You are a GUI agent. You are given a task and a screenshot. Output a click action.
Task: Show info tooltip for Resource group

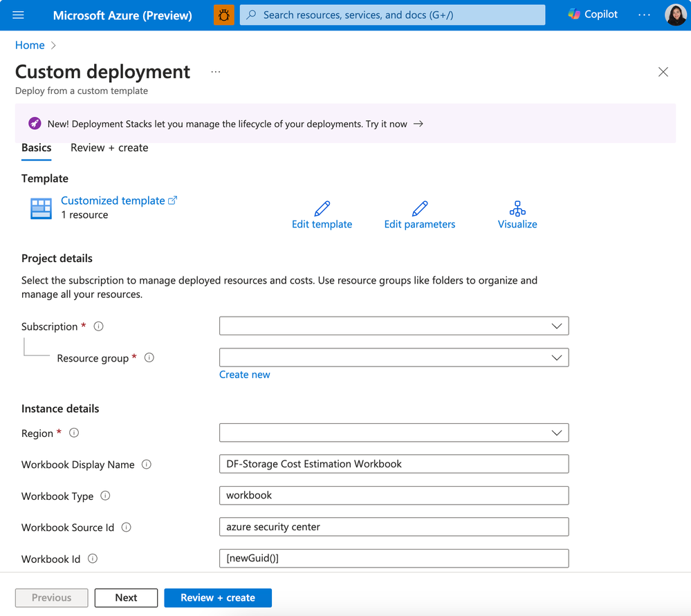click(x=149, y=357)
